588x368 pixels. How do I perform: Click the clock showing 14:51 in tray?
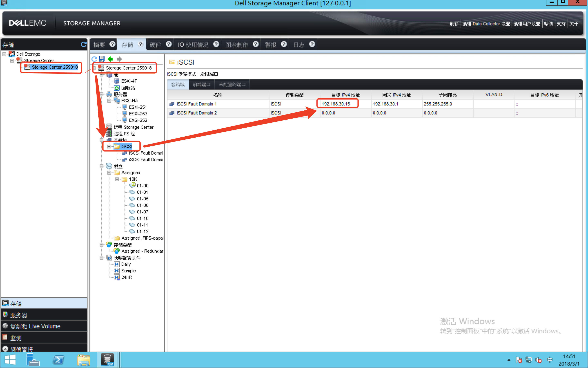pos(569,357)
